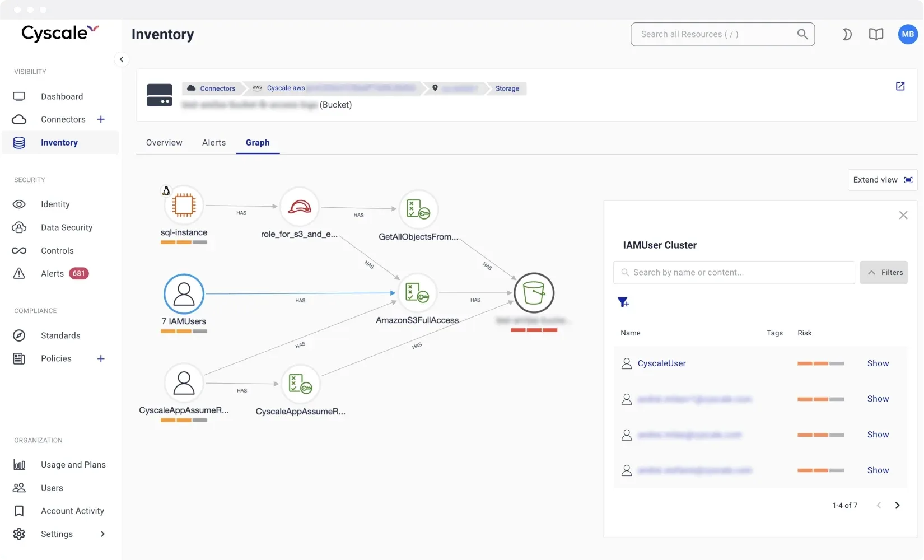Click Extend view above the graph

(x=882, y=179)
